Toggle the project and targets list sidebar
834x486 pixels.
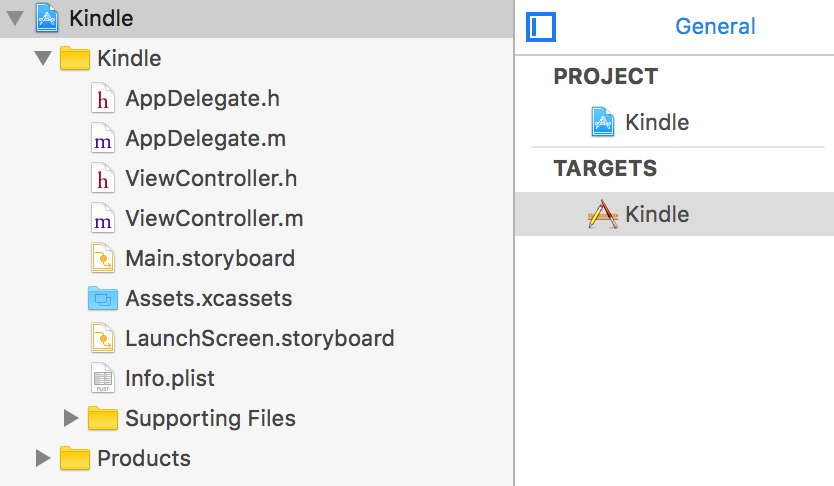tap(541, 27)
